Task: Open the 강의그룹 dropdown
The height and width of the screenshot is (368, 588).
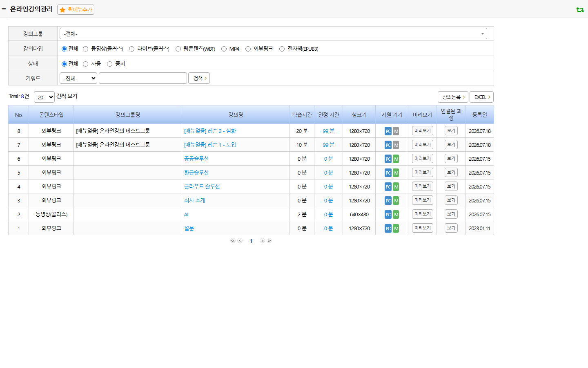Action: [x=273, y=34]
